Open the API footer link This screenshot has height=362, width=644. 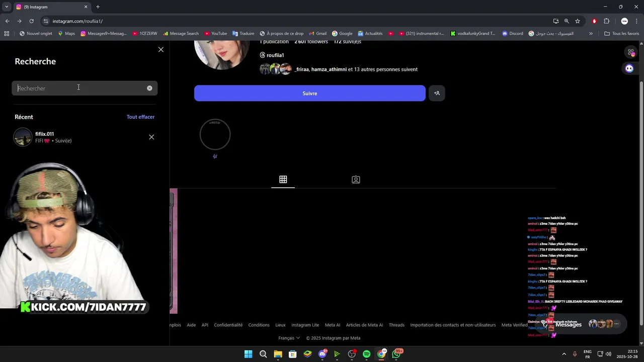click(x=205, y=325)
